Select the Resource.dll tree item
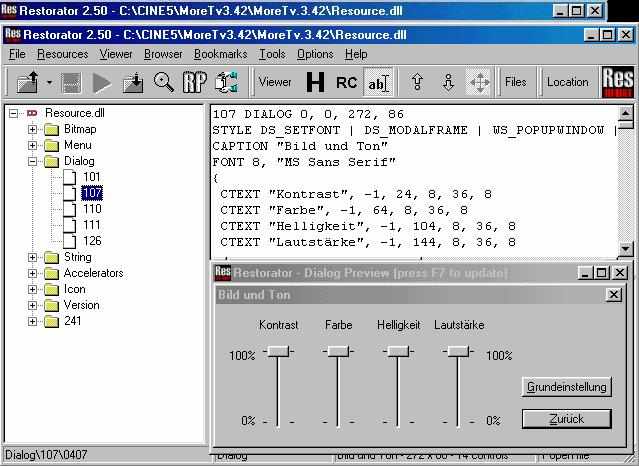Image resolution: width=639 pixels, height=466 pixels. point(75,113)
